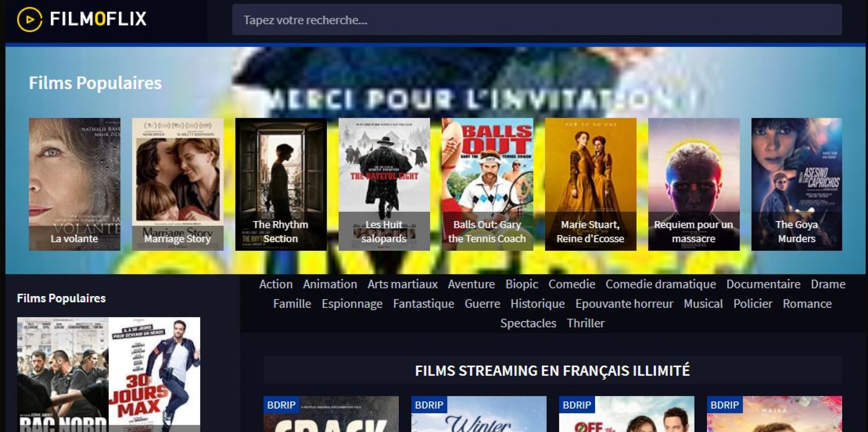
Task: Open The Rhythm Section poster
Action: click(x=281, y=184)
